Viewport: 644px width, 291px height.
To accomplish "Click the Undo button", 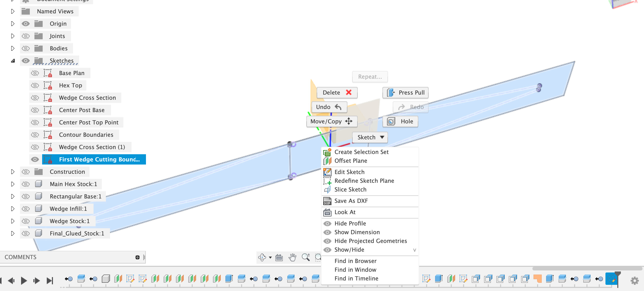I will point(329,107).
